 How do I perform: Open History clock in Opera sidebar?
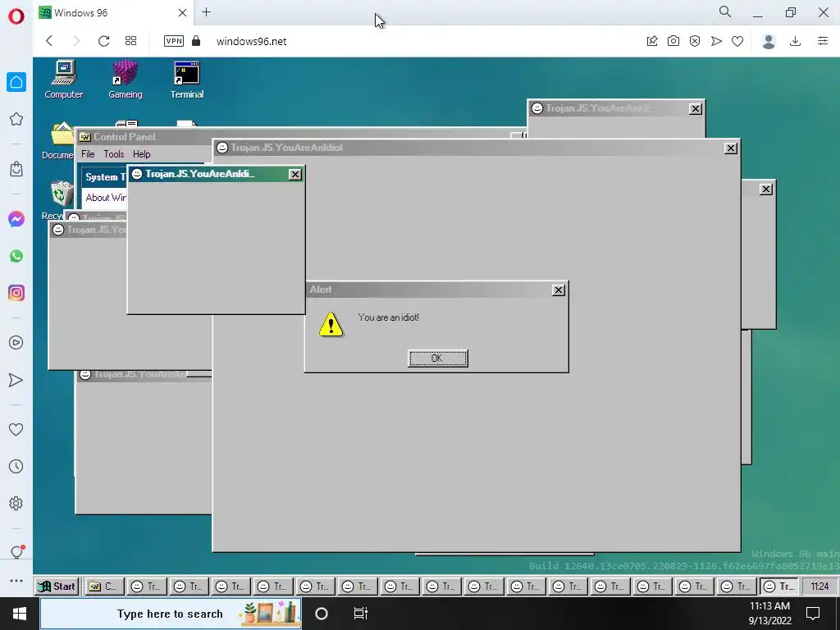click(x=16, y=467)
